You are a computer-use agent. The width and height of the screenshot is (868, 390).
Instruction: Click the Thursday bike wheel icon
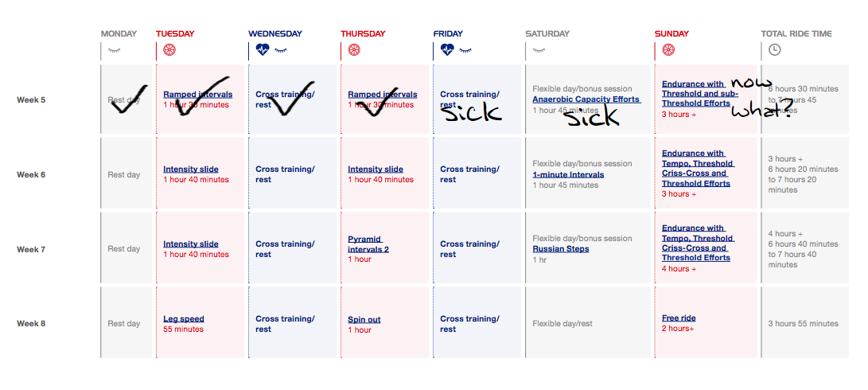354,49
